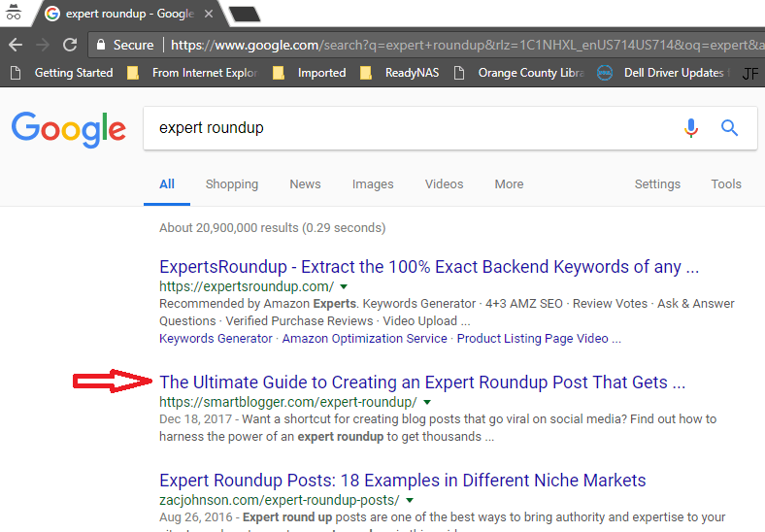Start voice search with the microphone icon
This screenshot has height=532, width=765.
(x=691, y=128)
